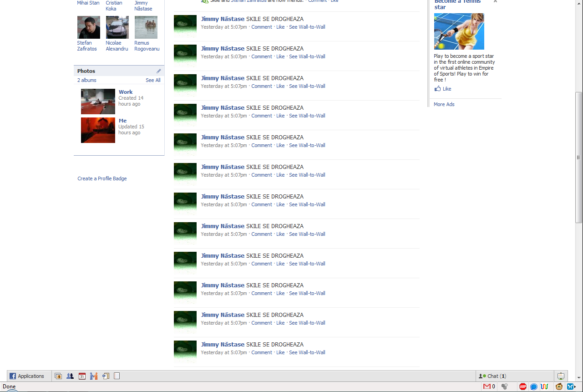Click the scrollbar down arrow
The width and height of the screenshot is (583, 392).
[x=579, y=378]
